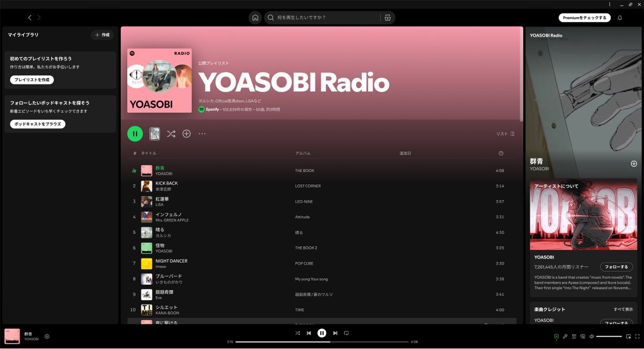
Task: Open the mini player
Action: 628,336
